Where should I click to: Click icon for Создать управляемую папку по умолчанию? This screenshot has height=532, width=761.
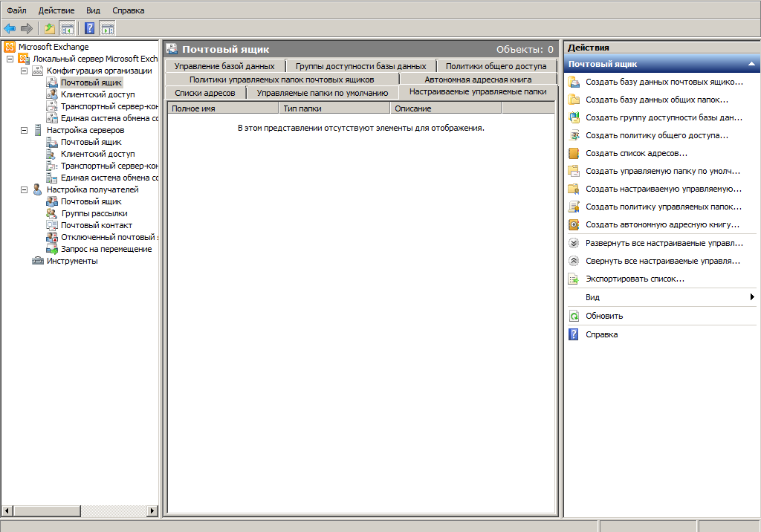(x=574, y=171)
